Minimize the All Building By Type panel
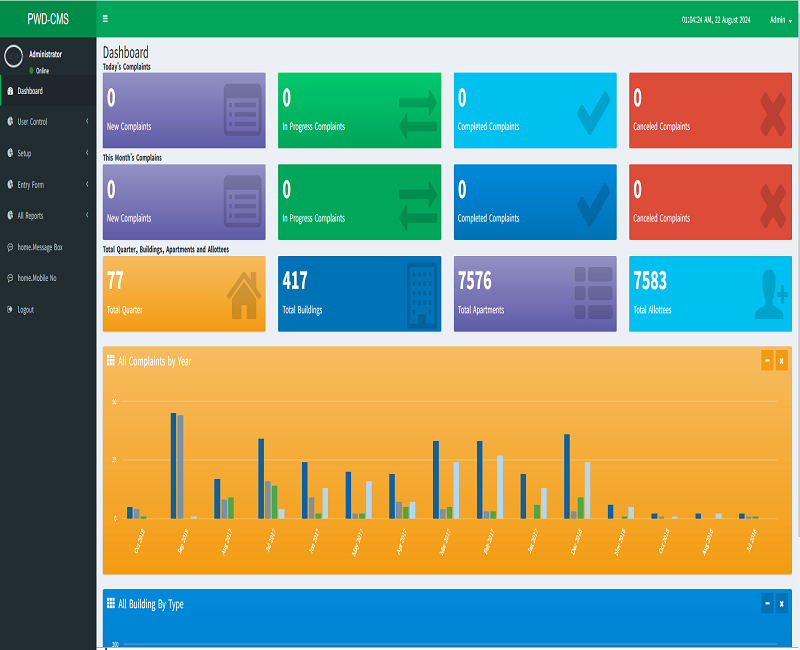This screenshot has width=800, height=650. (767, 603)
